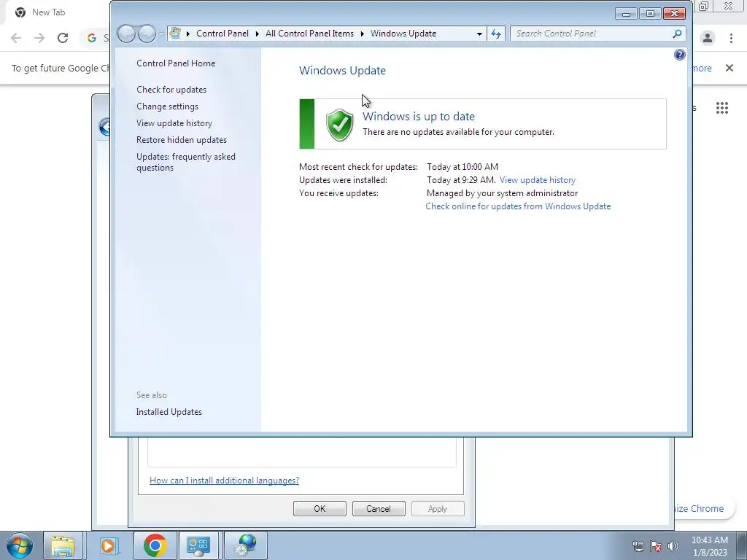
Task: Click Check for updates
Action: coord(171,90)
